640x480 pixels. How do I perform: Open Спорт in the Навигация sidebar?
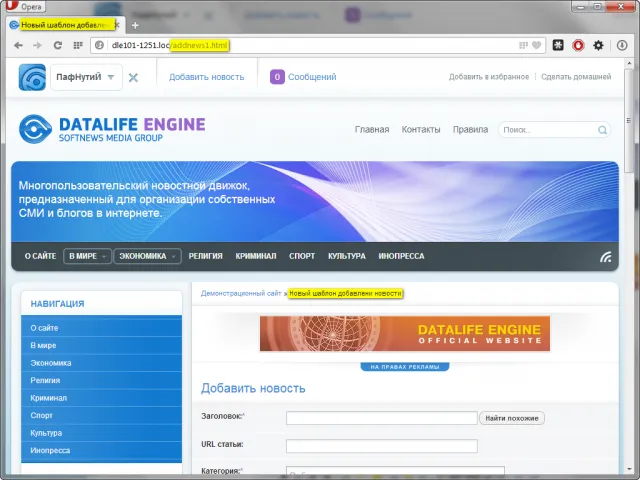(41, 416)
